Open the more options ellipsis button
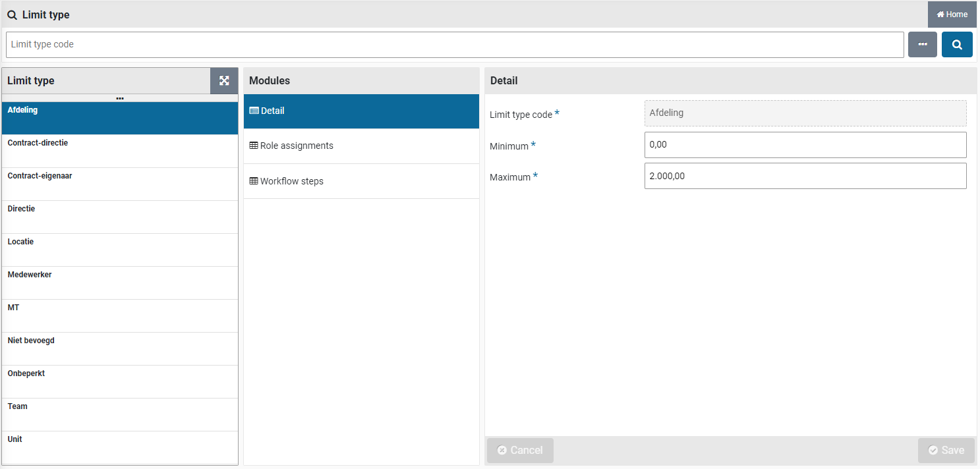Viewport: 980px width, 469px height. coord(922,45)
